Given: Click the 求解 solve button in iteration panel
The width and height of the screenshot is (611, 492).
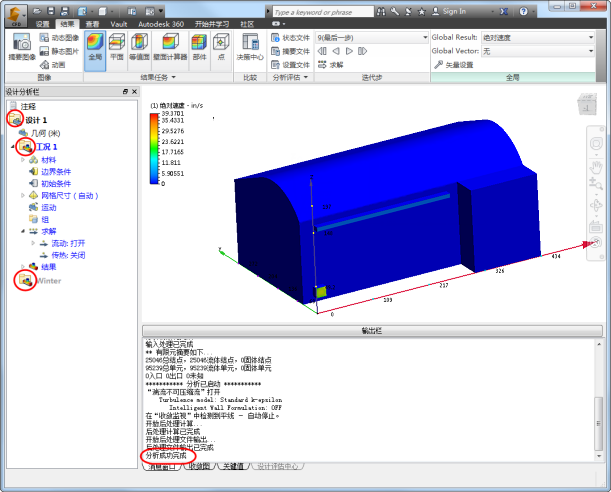Looking at the screenshot, I should 330,65.
